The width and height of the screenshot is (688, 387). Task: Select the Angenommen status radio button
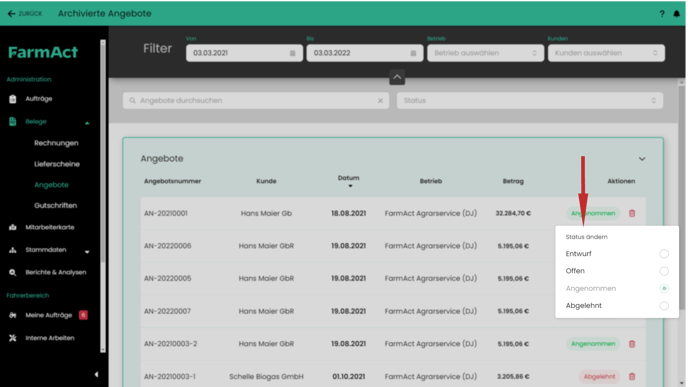coord(664,288)
